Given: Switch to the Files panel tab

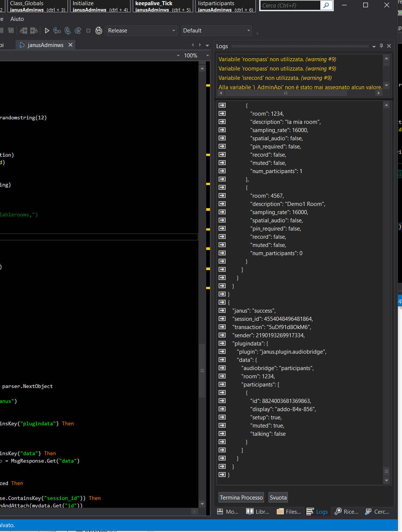Looking at the screenshot, I should pos(289,511).
